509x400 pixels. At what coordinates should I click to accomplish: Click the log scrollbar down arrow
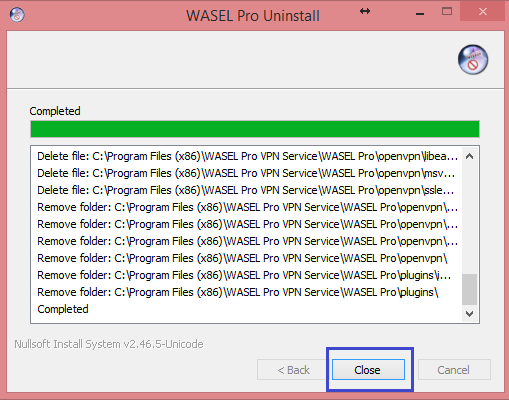(469, 314)
